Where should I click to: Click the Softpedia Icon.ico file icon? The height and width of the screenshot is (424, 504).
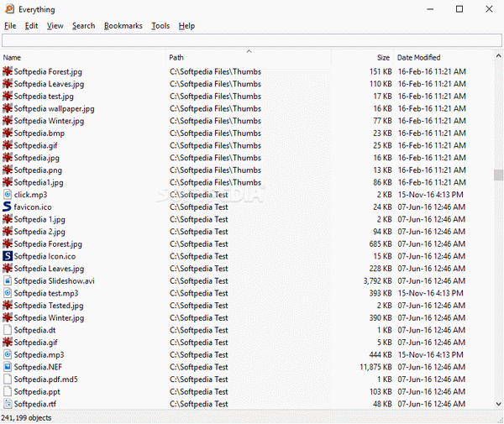(8, 256)
